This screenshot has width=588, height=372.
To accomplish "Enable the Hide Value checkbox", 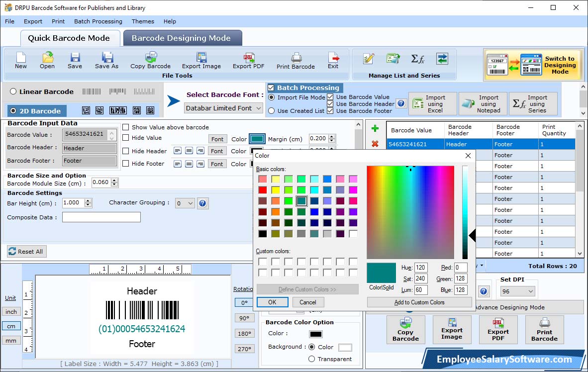I will [126, 138].
